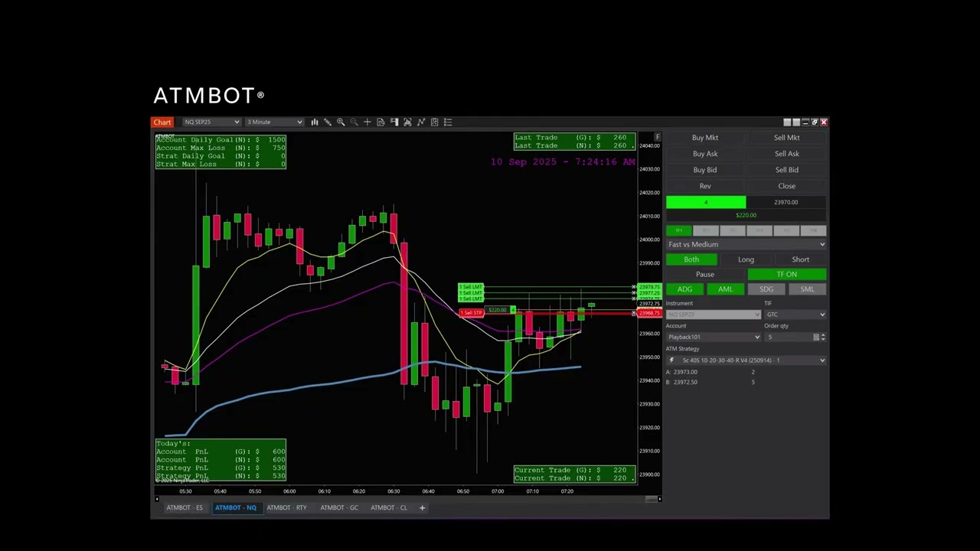Click the add new tab plus icon
The image size is (980, 551).
tap(422, 507)
